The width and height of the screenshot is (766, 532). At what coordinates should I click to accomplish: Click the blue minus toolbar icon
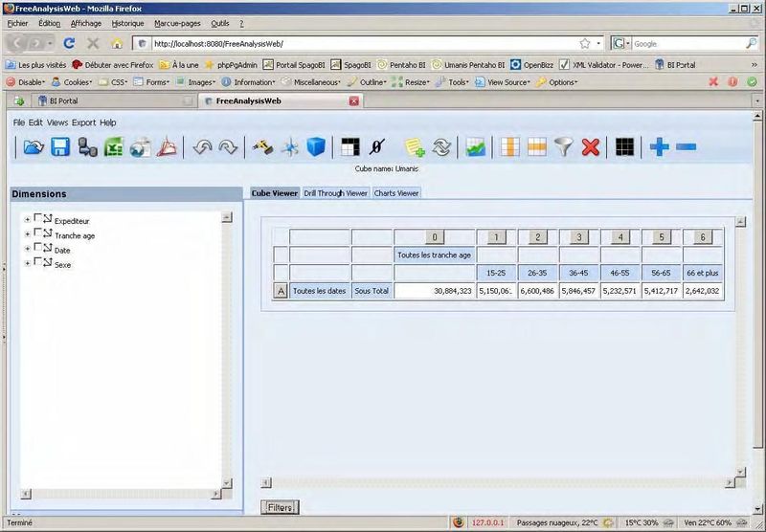686,146
